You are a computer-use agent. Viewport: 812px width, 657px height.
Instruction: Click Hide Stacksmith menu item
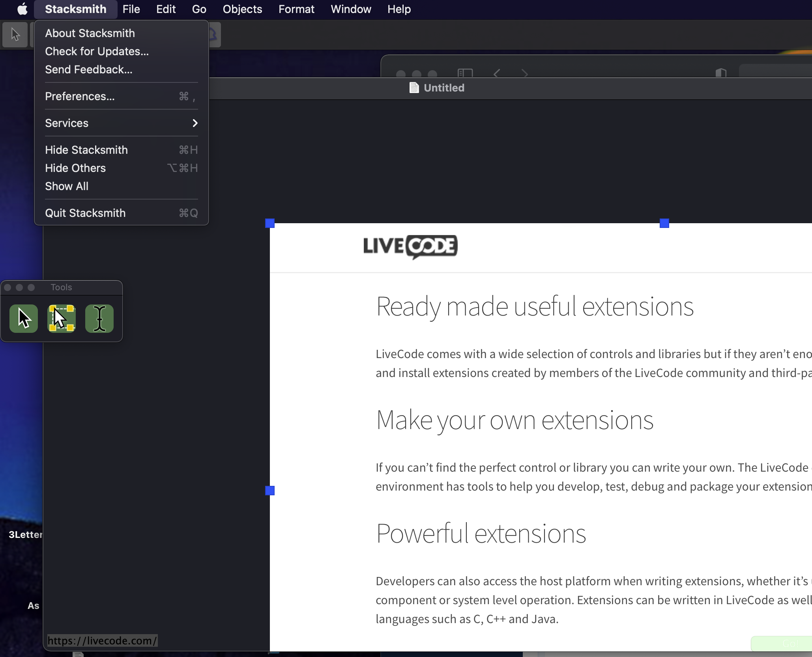[x=86, y=149]
